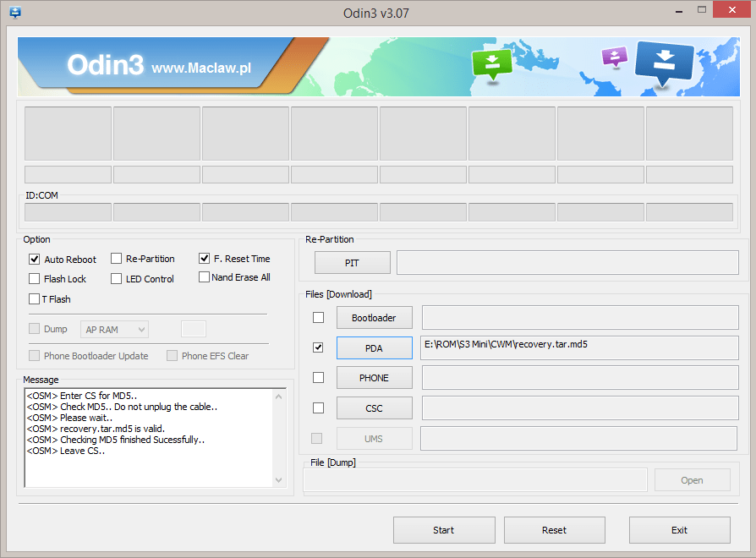
Task: Click the PHONE file button
Action: [x=374, y=378]
